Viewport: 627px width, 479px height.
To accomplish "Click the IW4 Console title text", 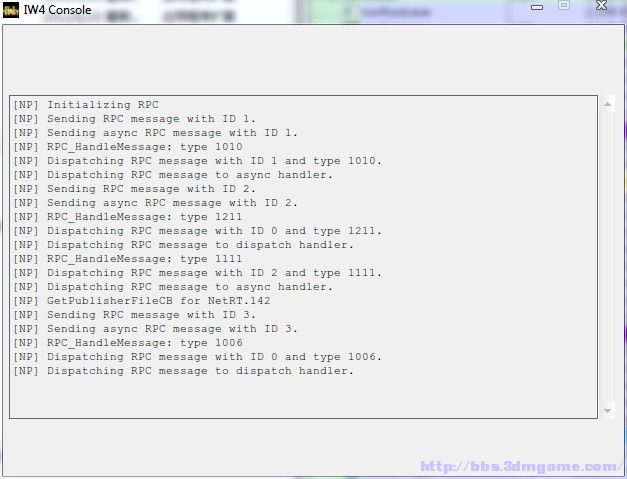I will 58,10.
